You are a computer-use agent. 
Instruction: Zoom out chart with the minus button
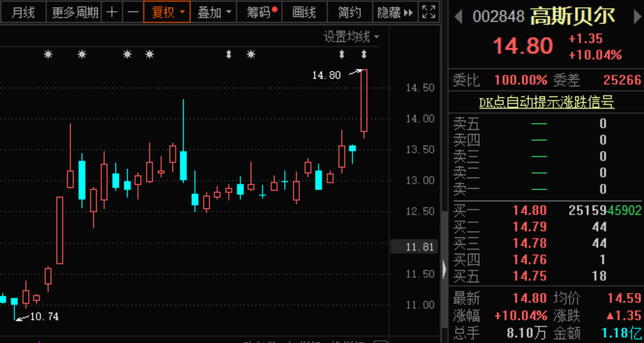133,12
